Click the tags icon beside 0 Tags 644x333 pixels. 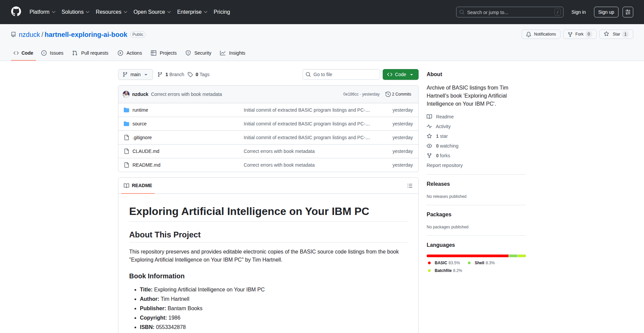click(190, 74)
